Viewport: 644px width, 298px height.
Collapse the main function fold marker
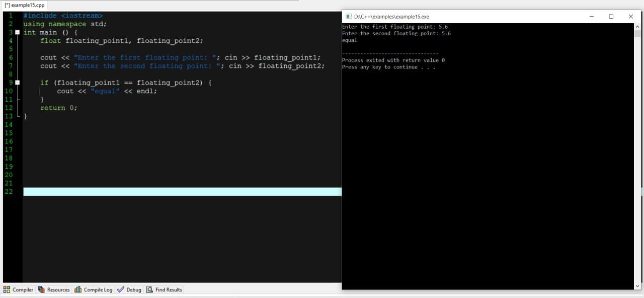18,32
